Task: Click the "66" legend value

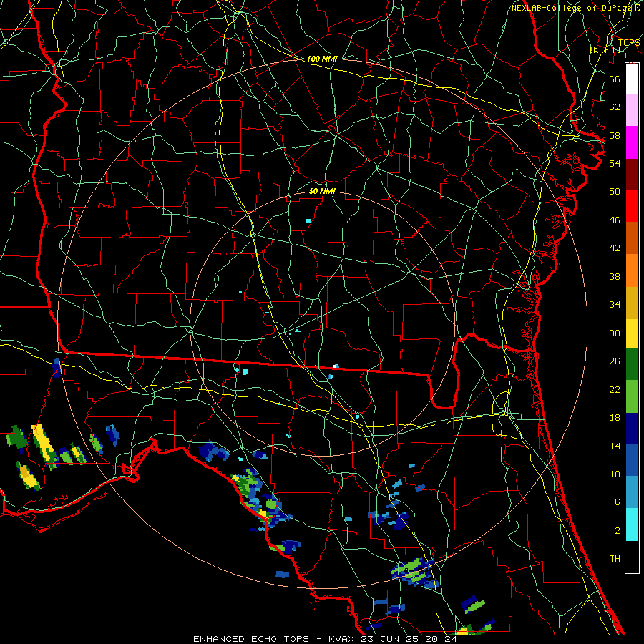Action: coord(615,79)
